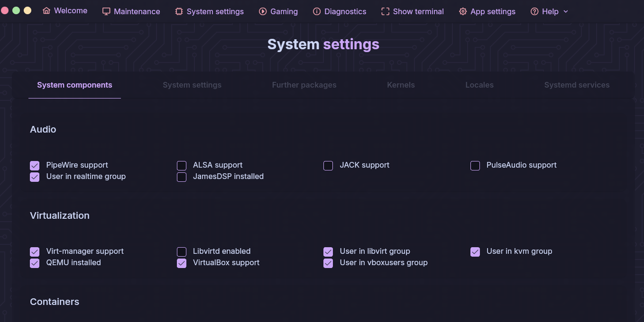Click the Welcome home icon

pos(46,10)
